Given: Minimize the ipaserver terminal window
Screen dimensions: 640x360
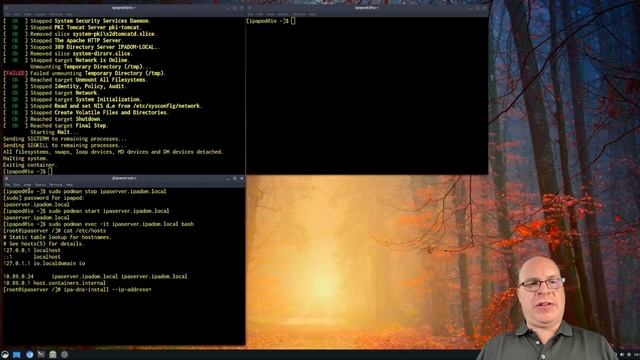Looking at the screenshot, I should click(227, 178).
